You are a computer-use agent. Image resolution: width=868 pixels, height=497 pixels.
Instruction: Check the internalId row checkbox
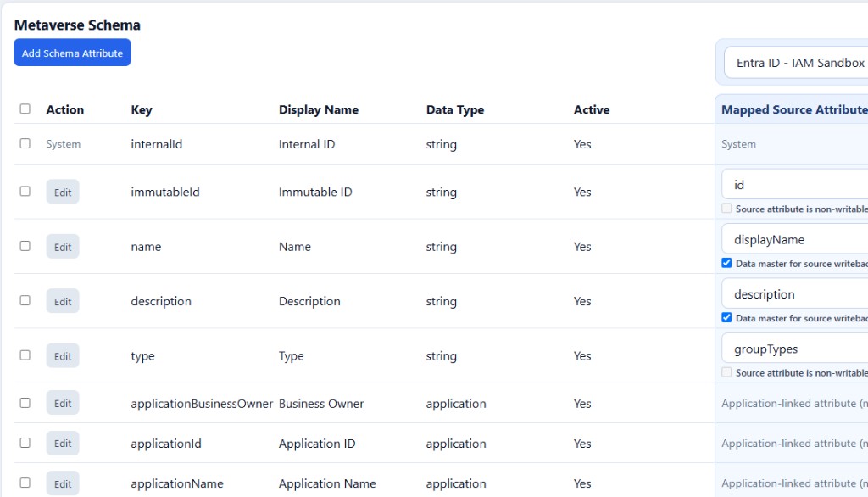coord(25,143)
